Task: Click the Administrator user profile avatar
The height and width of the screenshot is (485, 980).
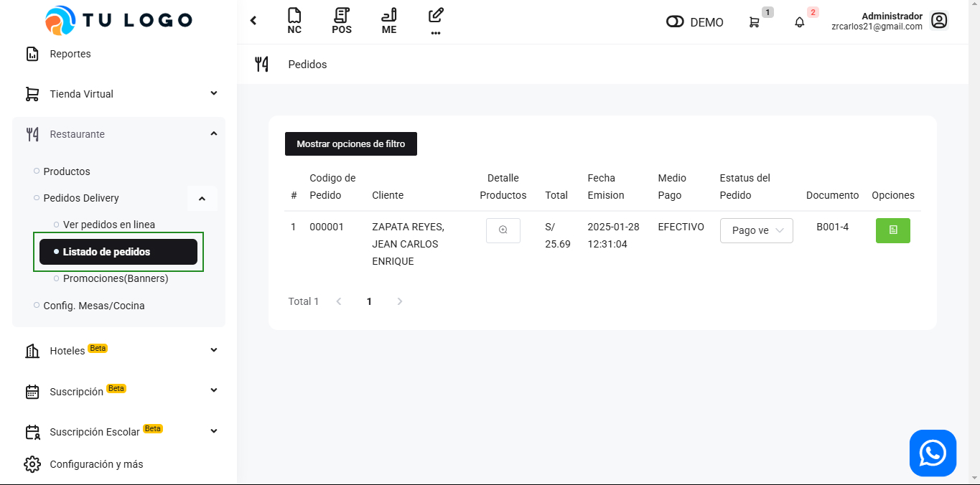Action: [939, 21]
